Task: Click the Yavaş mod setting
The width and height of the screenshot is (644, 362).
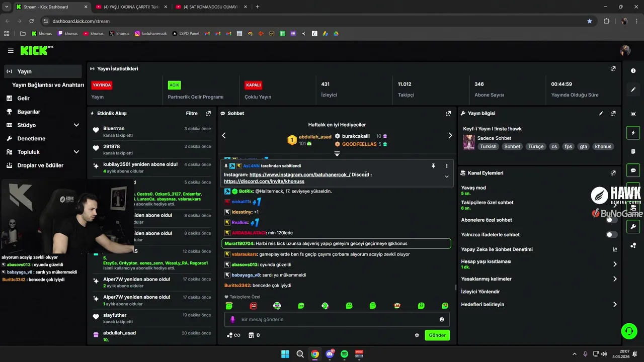Action: tap(538, 190)
